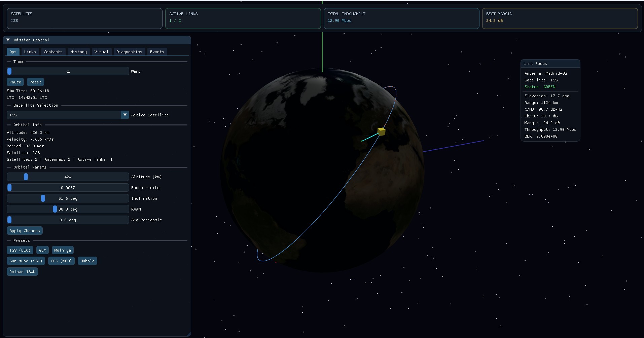Open the Diagnostics tab
644x338 pixels.
point(129,51)
